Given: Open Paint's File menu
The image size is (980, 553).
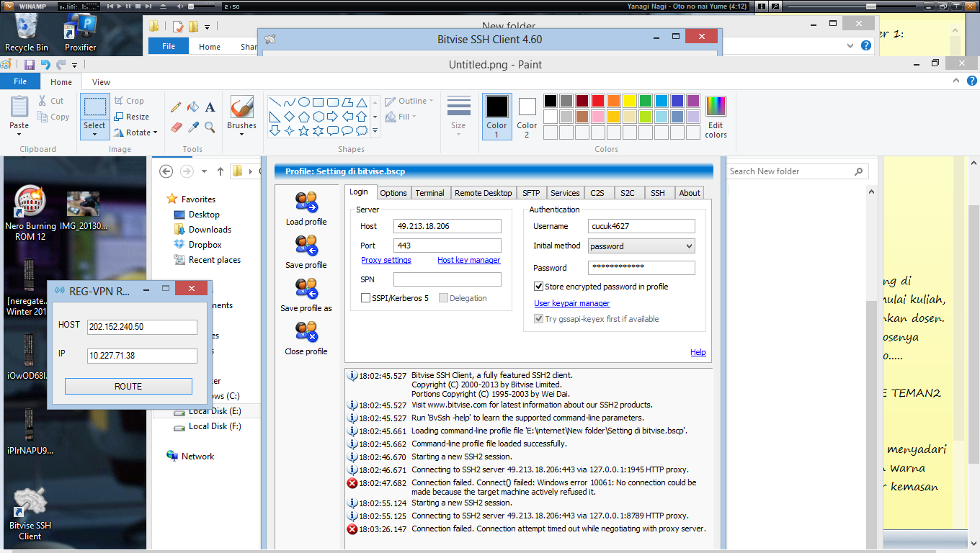Looking at the screenshot, I should [20, 82].
